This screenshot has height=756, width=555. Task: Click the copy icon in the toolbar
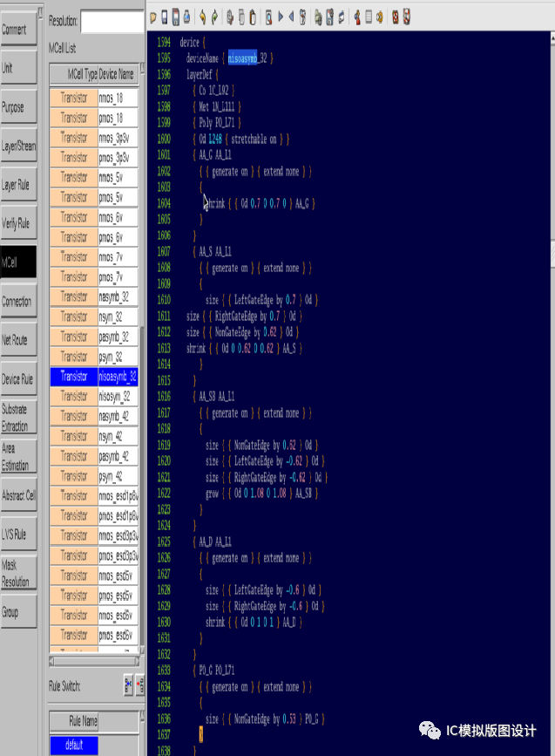tap(241, 17)
